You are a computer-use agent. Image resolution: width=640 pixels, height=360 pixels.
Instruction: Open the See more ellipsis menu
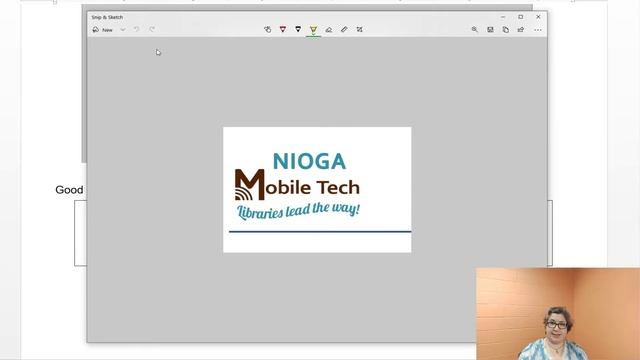pos(538,30)
